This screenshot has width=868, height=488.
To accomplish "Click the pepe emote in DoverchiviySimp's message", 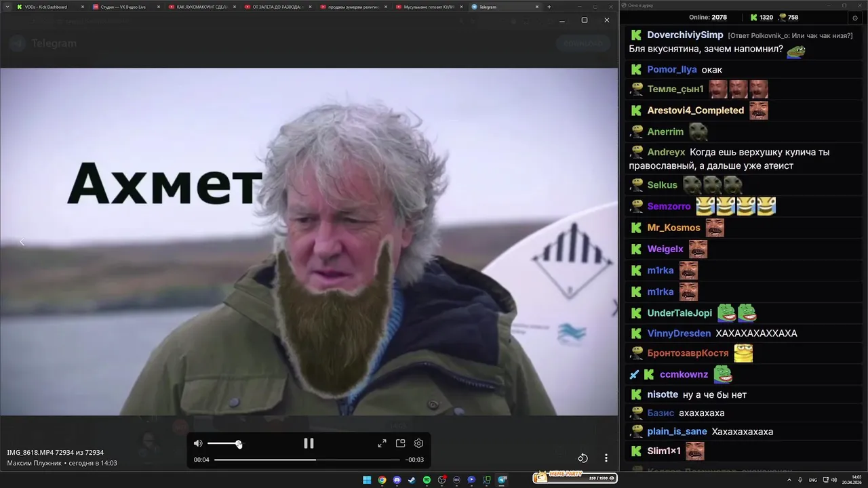I will coord(795,52).
